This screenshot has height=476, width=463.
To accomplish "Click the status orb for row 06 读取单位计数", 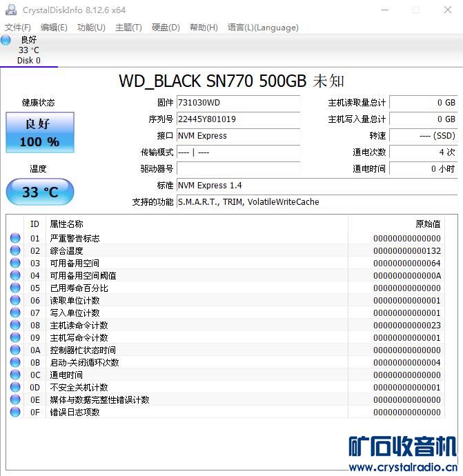I will (x=15, y=300).
